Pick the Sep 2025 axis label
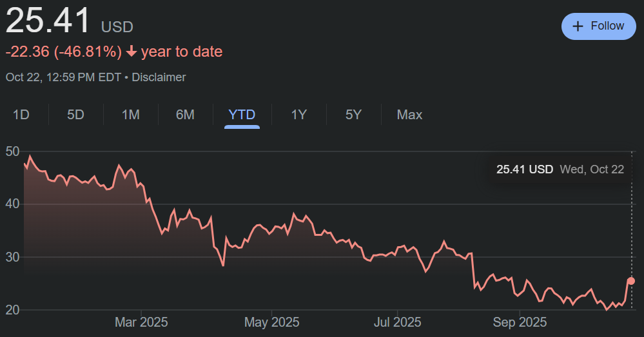The height and width of the screenshot is (337, 644). click(x=519, y=322)
